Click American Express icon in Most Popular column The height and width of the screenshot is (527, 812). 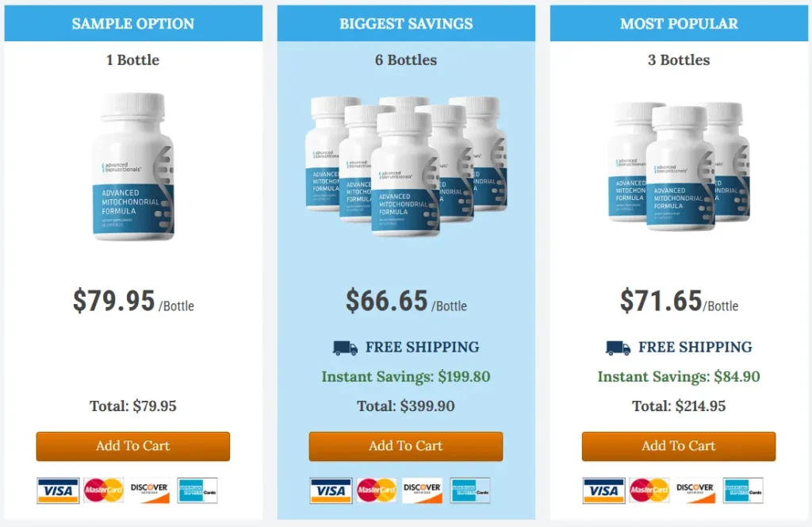point(742,490)
